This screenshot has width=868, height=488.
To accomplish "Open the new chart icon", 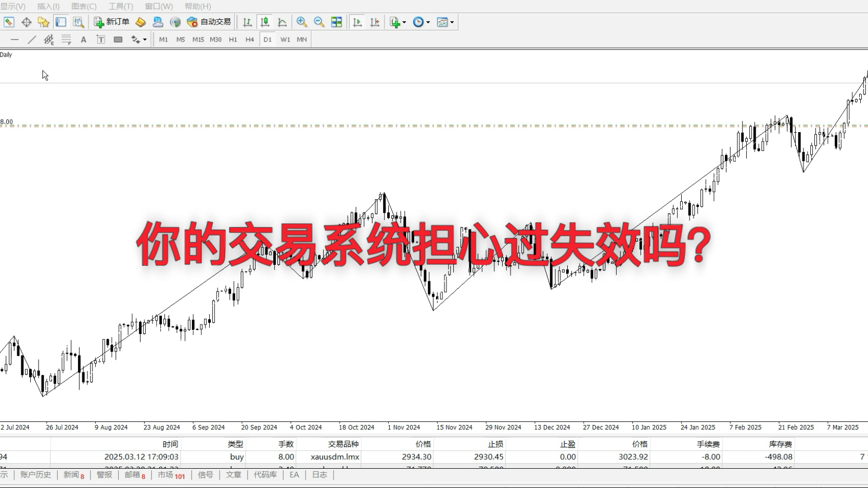I will (9, 22).
